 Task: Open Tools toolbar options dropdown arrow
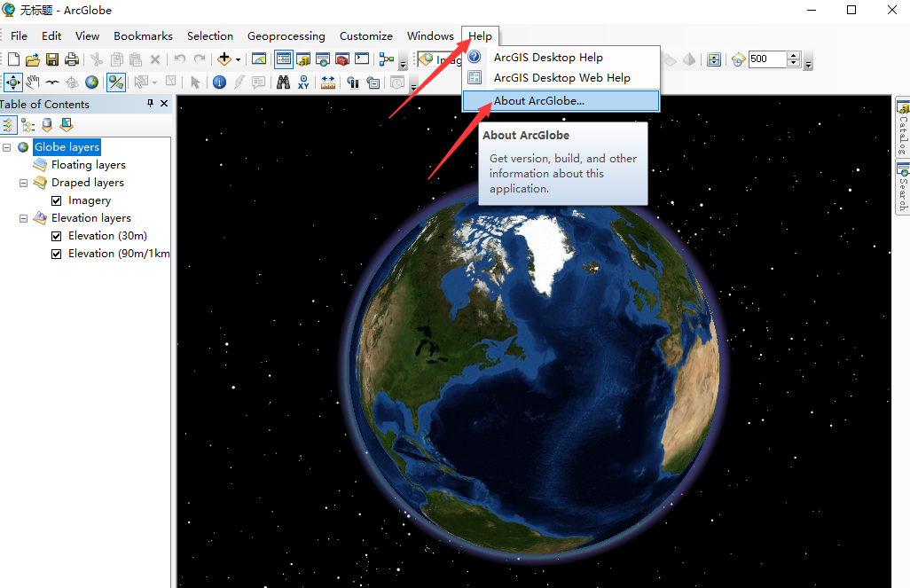[413, 87]
